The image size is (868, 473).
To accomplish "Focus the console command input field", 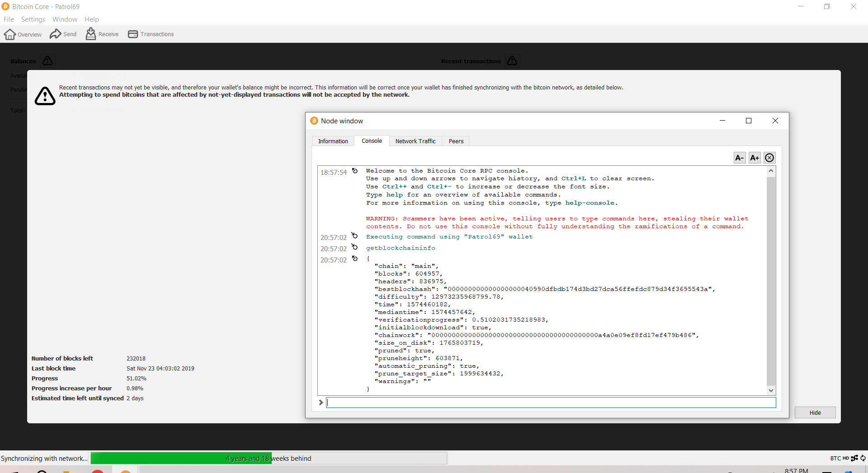I will click(x=551, y=403).
